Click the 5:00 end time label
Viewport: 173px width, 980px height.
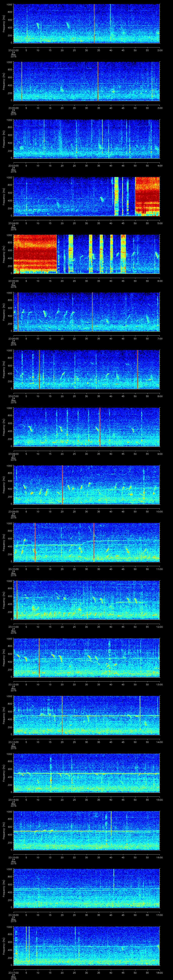click(x=160, y=223)
